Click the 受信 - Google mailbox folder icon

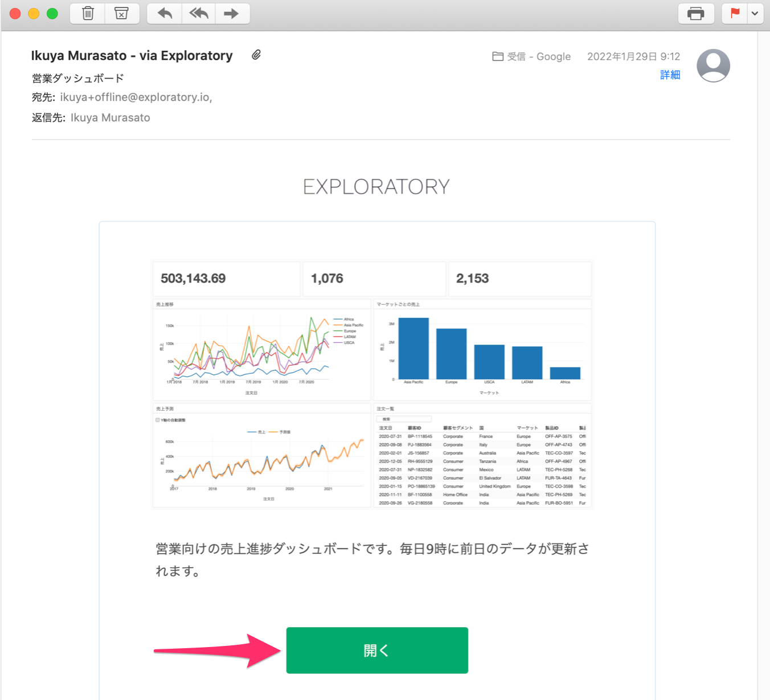pyautogui.click(x=498, y=56)
